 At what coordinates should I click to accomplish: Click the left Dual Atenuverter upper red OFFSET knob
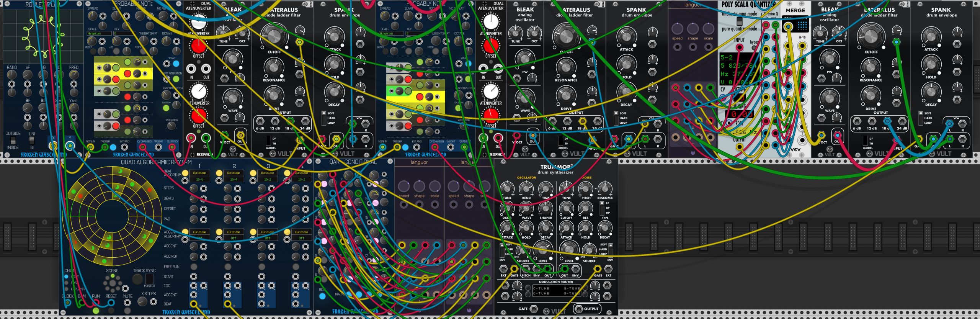198,46
